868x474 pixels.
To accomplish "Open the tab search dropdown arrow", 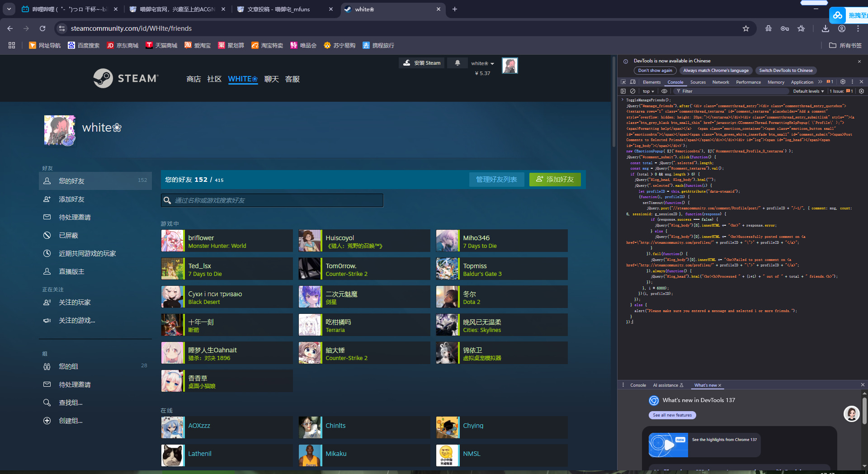I will (x=9, y=9).
